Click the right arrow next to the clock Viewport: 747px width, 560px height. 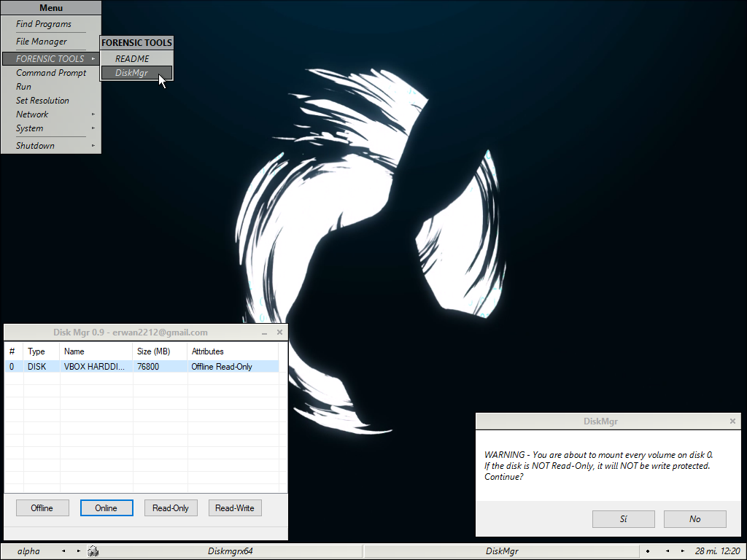coord(682,551)
